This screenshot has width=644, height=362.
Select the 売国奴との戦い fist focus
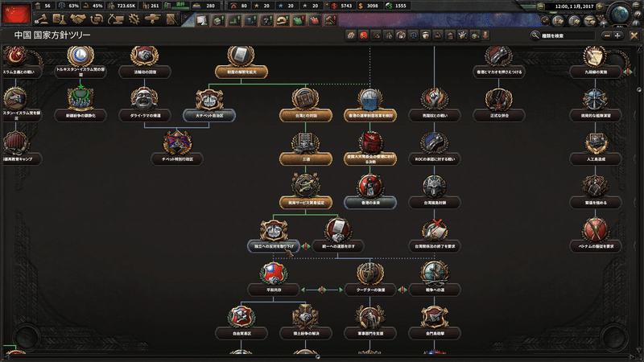(435, 106)
